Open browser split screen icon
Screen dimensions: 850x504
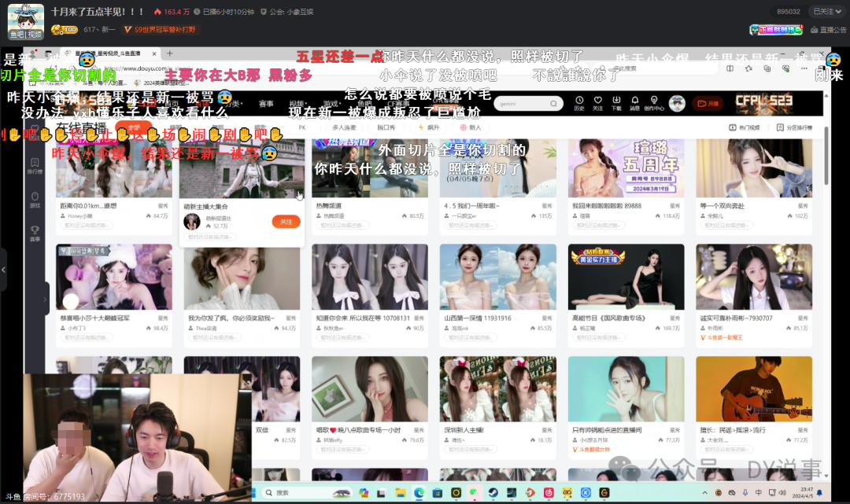pos(730,68)
